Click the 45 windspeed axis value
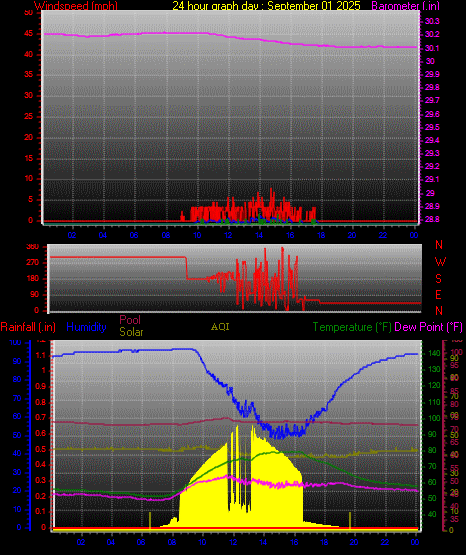Image resolution: width=466 pixels, height=555 pixels. point(28,34)
